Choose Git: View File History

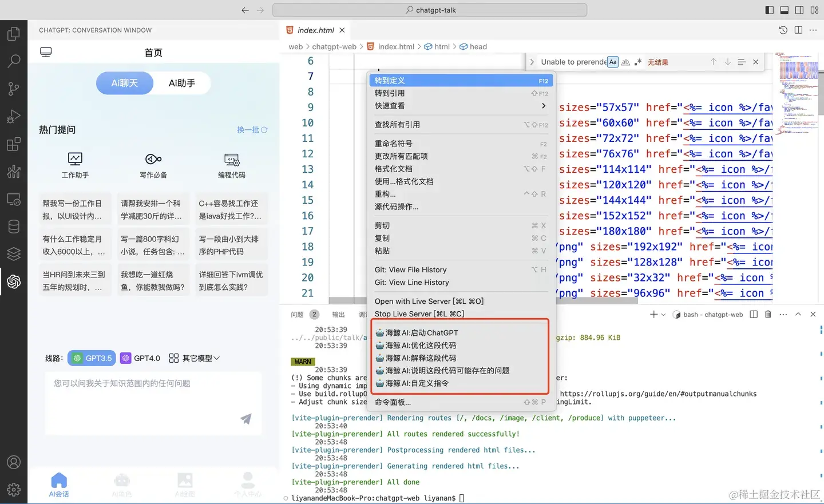(x=461, y=270)
